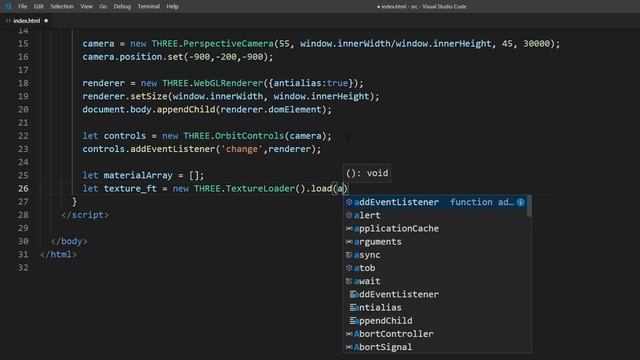Open the Selection menu

(x=62, y=7)
